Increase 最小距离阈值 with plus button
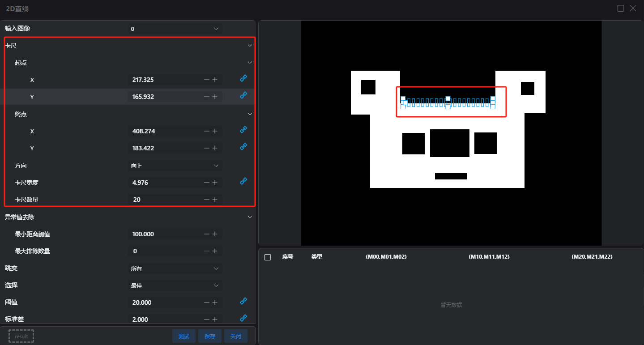Viewport: 644px width, 345px height. click(215, 234)
